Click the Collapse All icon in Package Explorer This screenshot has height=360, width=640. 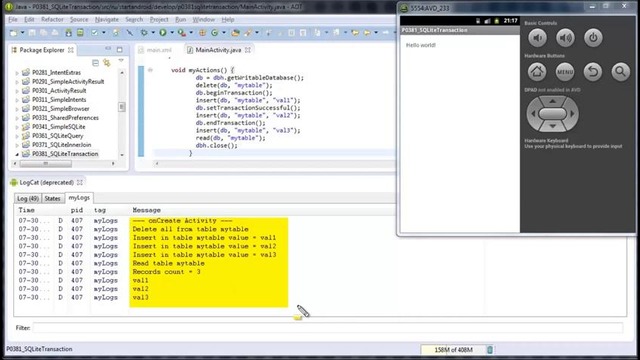click(95, 63)
